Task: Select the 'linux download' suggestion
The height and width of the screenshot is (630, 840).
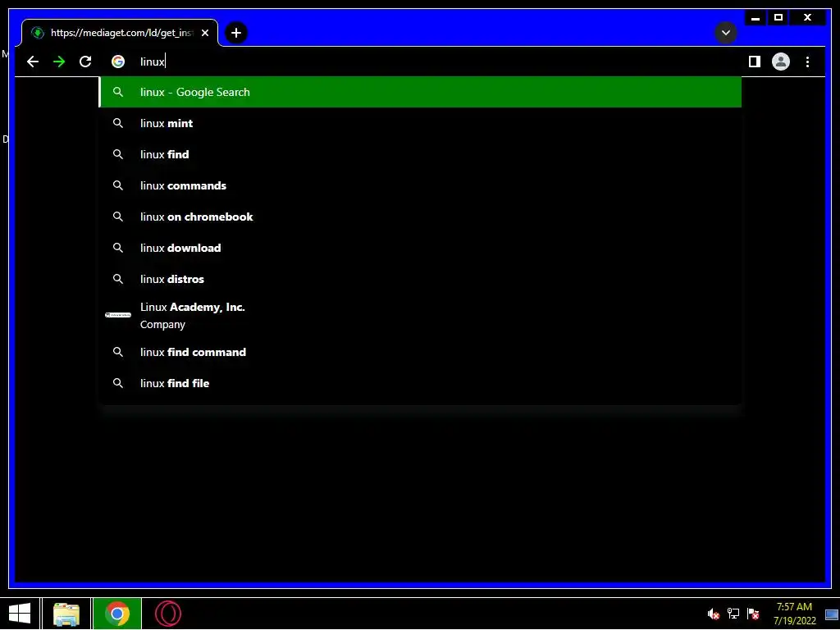Action: (421, 248)
